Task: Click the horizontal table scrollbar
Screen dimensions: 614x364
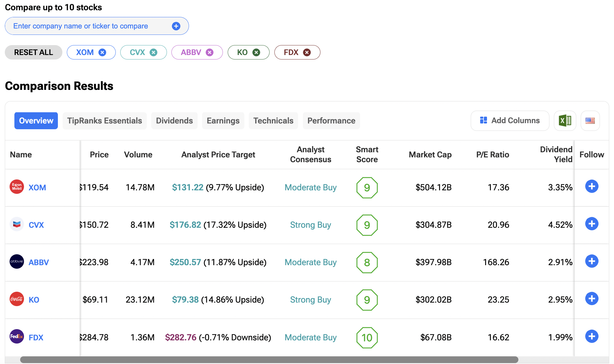Action: (x=269, y=360)
